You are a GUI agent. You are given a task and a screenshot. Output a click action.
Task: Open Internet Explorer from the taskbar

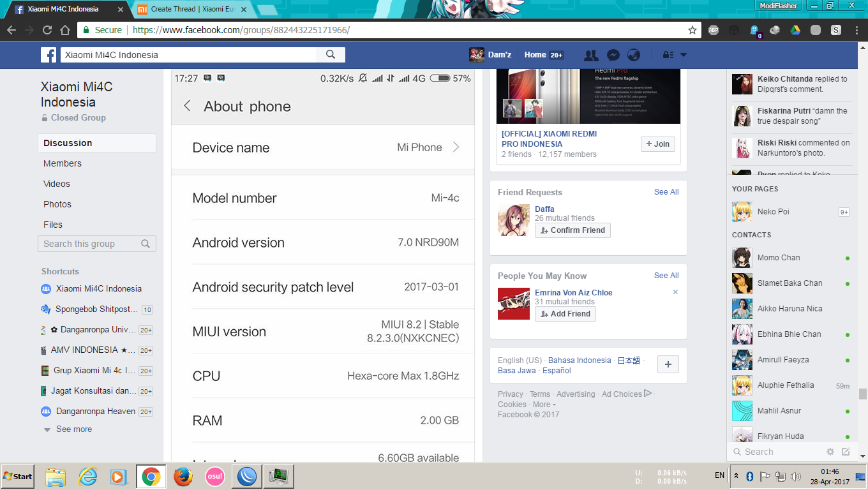(x=87, y=477)
